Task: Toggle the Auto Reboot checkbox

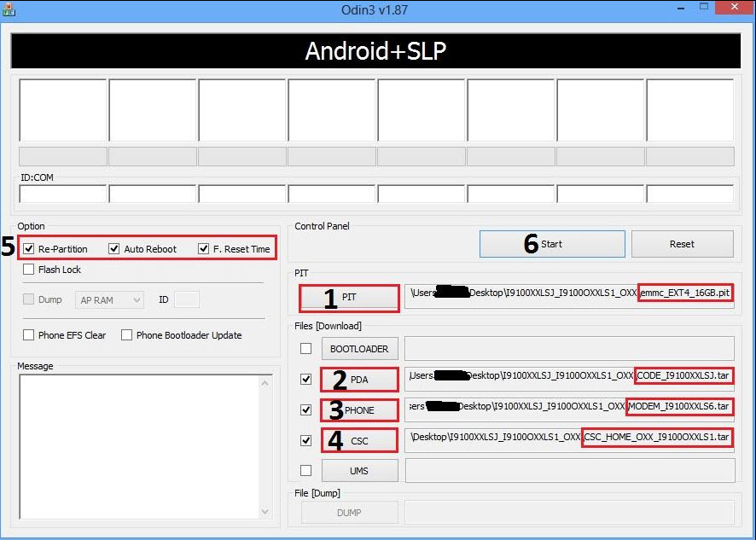Action: click(113, 249)
